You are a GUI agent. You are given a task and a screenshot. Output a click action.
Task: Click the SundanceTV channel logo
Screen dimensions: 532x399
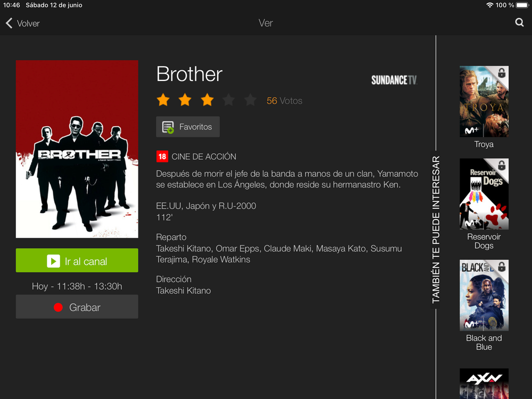[x=394, y=80]
